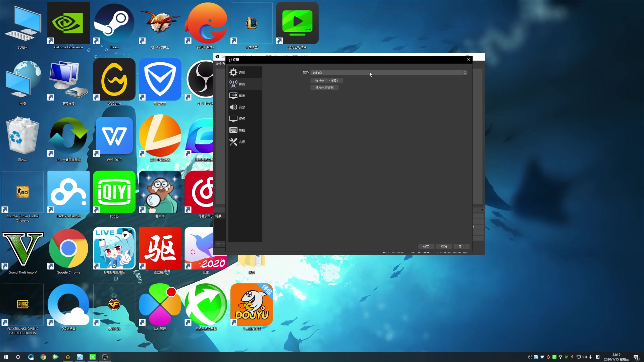The image size is (644, 362).
Task: Select the PLAYERUNKNOWN'S BATTLEGROUNDS shortcut
Action: (23, 309)
